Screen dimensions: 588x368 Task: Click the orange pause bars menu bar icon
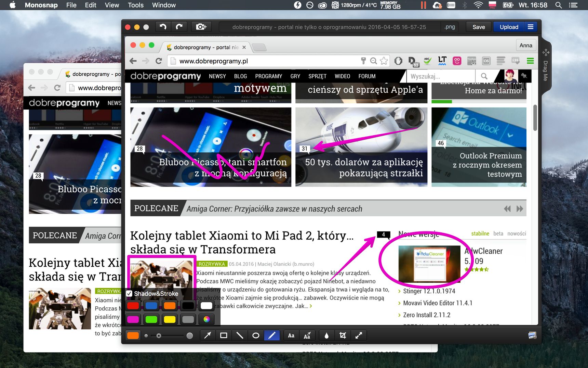click(x=424, y=5)
